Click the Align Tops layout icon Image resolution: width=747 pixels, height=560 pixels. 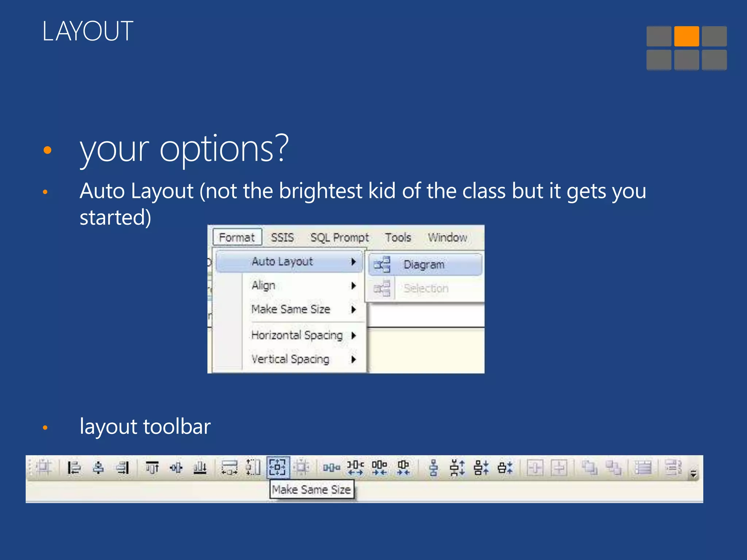tap(152, 467)
